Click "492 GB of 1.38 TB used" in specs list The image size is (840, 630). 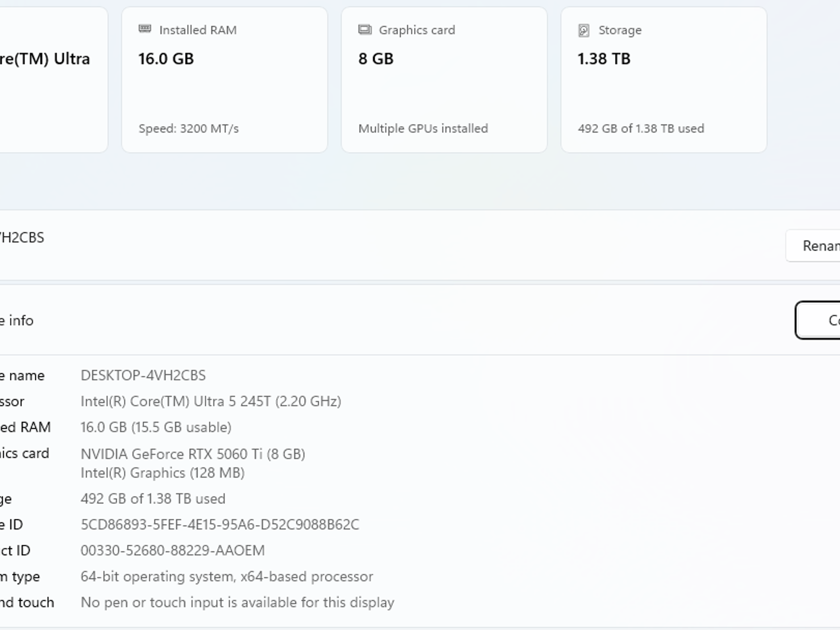point(153,499)
